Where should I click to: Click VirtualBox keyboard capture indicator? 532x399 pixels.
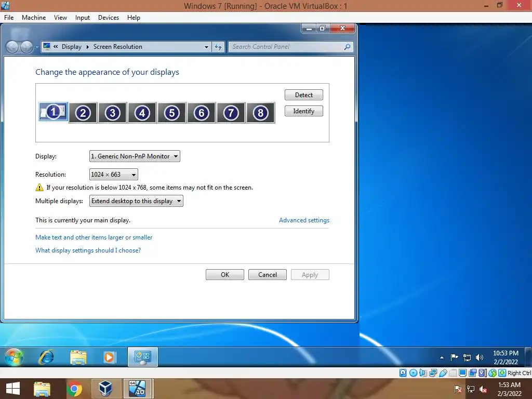[x=502, y=373]
